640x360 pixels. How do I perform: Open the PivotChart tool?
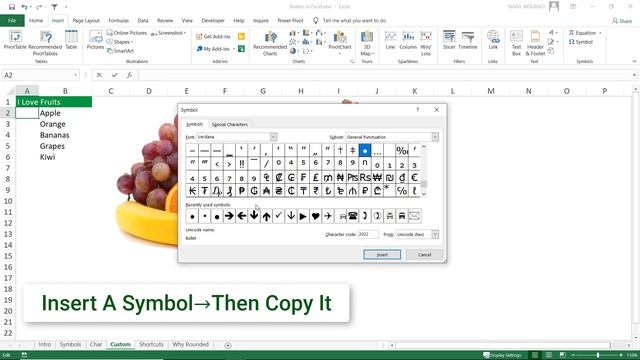click(340, 42)
